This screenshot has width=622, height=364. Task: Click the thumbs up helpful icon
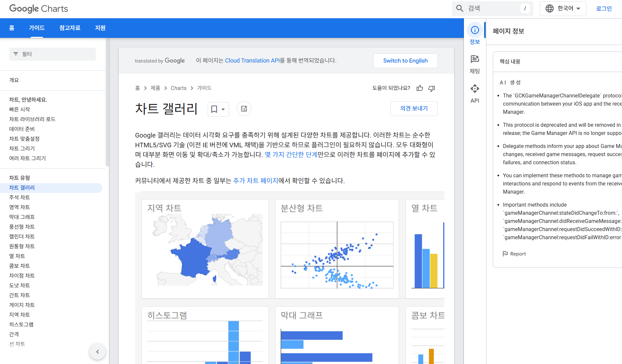(420, 88)
